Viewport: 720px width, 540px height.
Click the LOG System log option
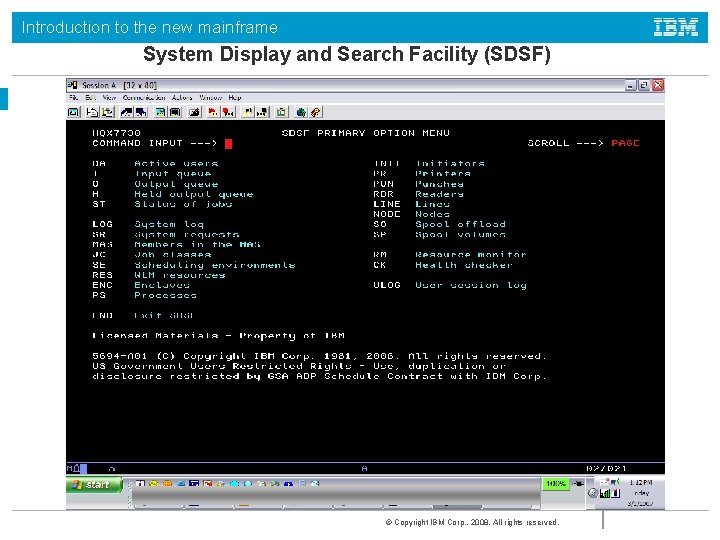pos(148,224)
